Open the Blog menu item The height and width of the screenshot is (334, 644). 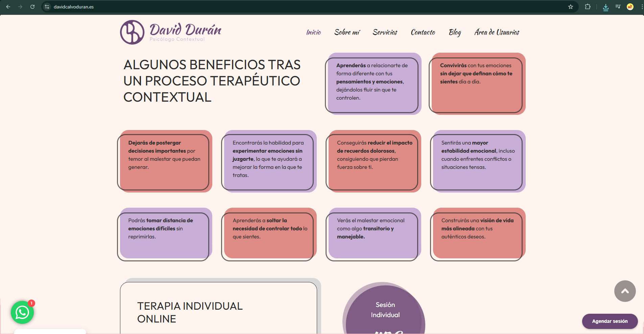tap(455, 32)
